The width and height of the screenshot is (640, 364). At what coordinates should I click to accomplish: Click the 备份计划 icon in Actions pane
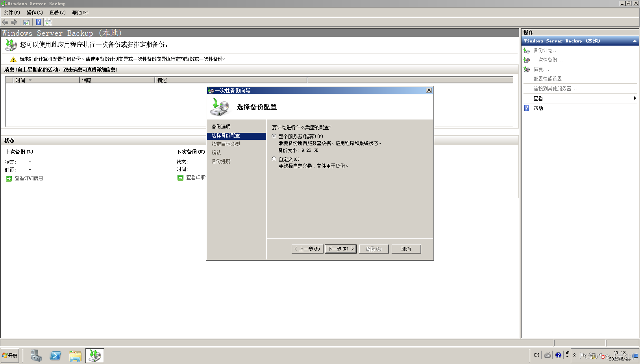(x=527, y=50)
